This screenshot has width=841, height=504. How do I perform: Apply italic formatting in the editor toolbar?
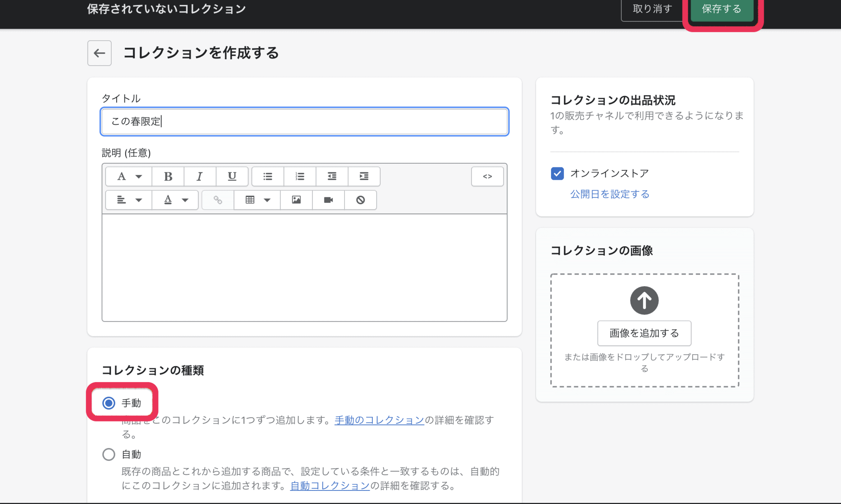(x=200, y=176)
